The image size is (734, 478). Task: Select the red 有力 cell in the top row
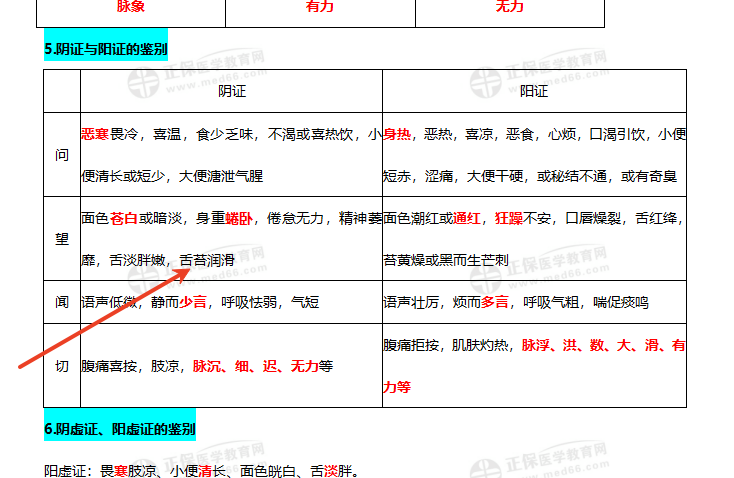coord(320,6)
